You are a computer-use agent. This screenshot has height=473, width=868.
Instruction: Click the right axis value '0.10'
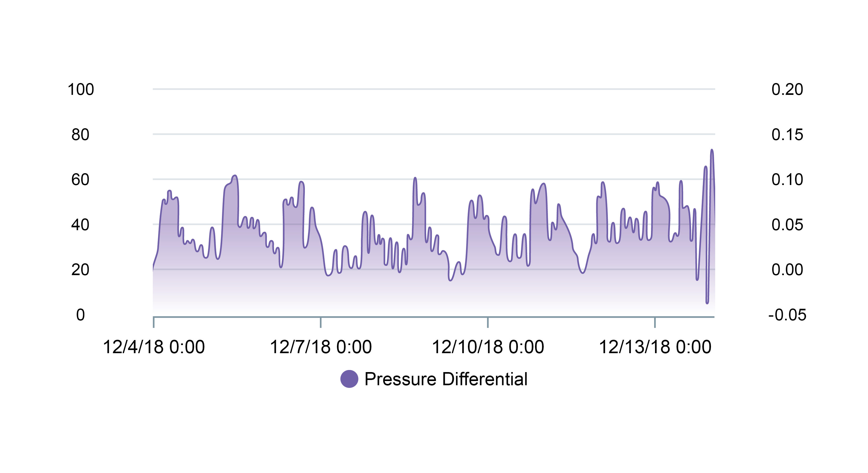pos(787,179)
